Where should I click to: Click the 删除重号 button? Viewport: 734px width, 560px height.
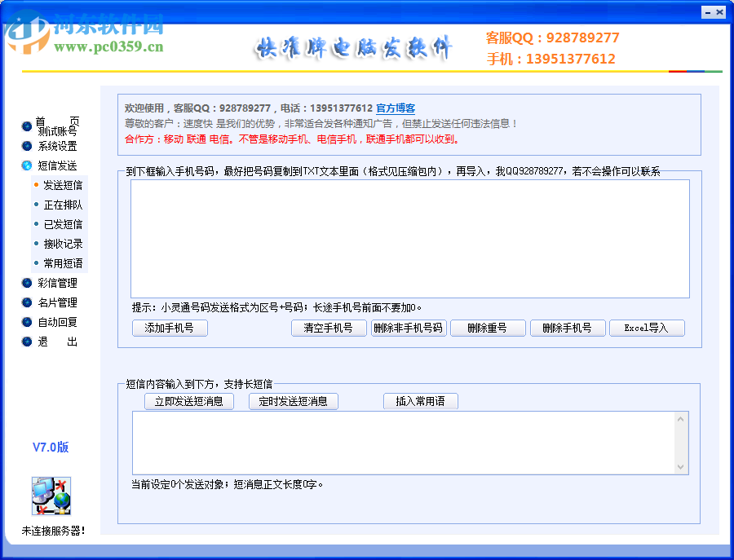pyautogui.click(x=488, y=329)
